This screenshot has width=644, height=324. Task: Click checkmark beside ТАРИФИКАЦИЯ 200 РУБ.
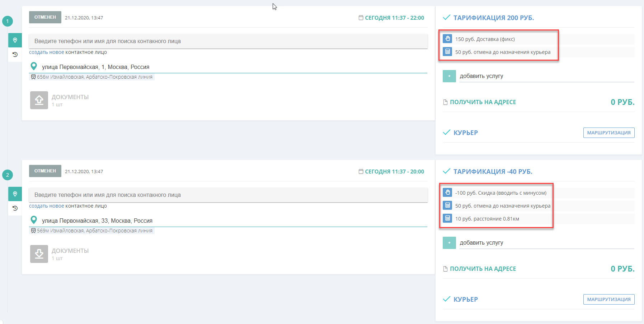[447, 17]
